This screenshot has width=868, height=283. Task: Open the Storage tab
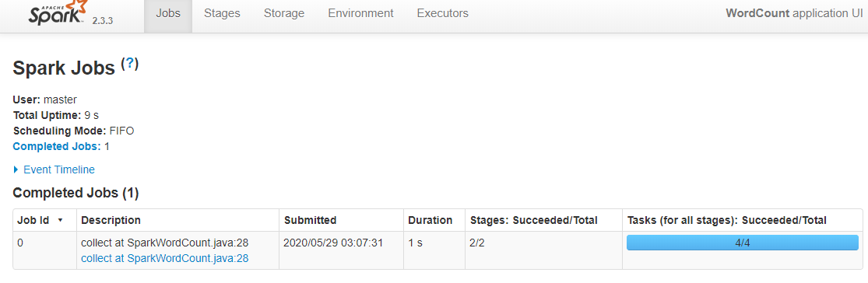(284, 13)
